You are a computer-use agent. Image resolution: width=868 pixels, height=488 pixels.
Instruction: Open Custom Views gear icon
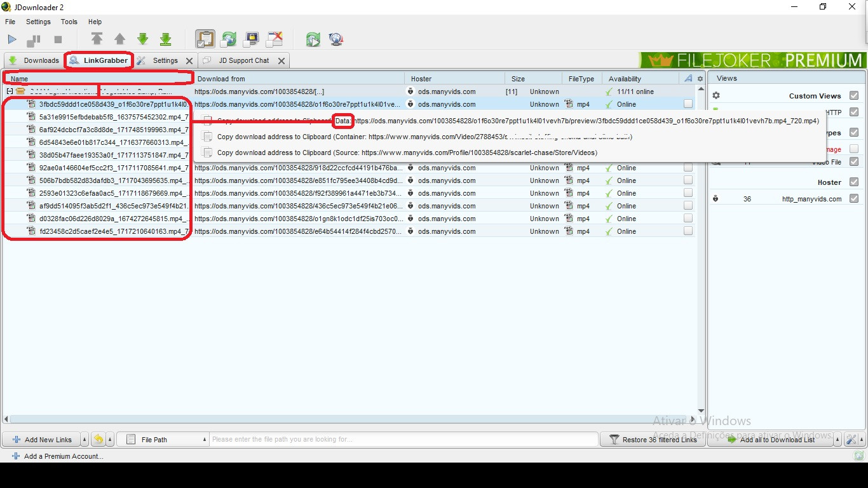(x=716, y=95)
